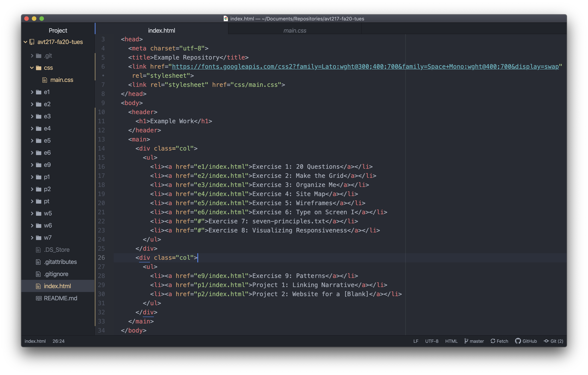Click the master branch label
The height and width of the screenshot is (375, 588).
[477, 341]
